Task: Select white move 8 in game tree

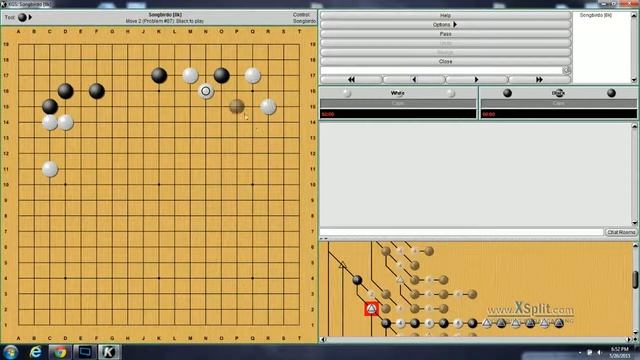Action: (x=458, y=323)
